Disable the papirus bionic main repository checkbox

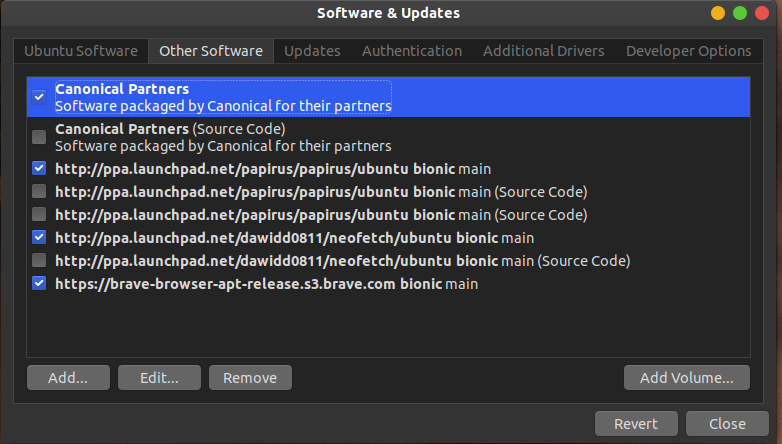(x=39, y=169)
